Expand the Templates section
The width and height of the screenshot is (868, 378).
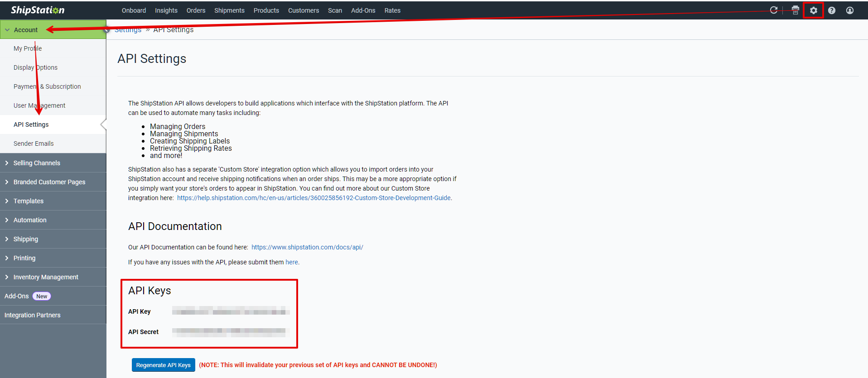click(x=53, y=201)
